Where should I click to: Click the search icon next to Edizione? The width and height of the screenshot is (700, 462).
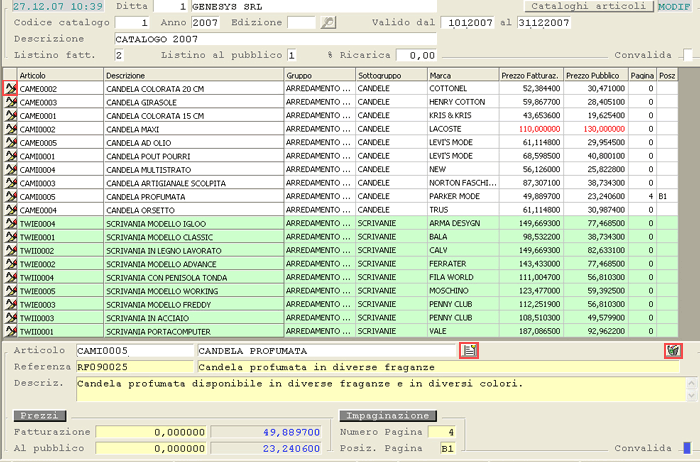pyautogui.click(x=328, y=22)
